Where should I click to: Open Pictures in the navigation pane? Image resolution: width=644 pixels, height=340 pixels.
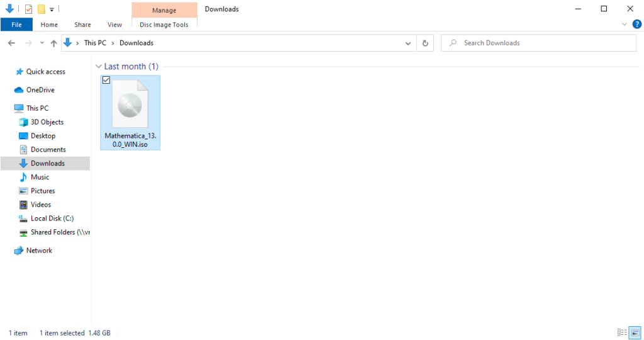click(43, 191)
